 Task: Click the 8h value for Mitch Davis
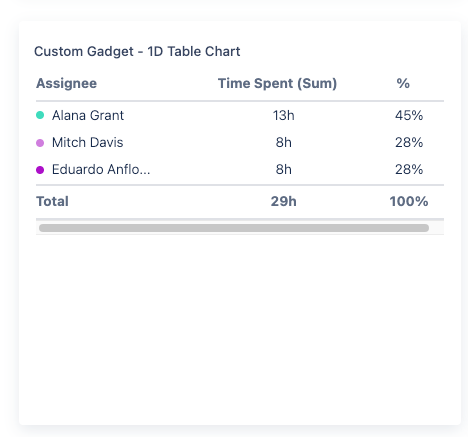click(x=284, y=143)
